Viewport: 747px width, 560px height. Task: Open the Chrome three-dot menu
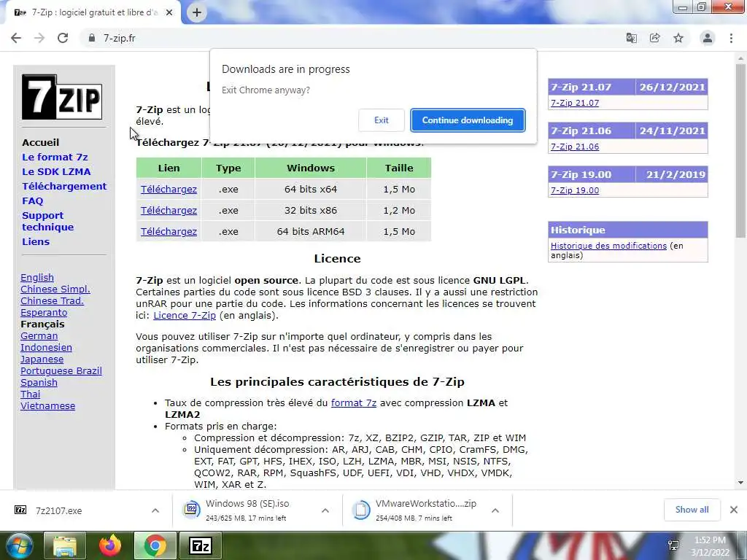point(731,38)
